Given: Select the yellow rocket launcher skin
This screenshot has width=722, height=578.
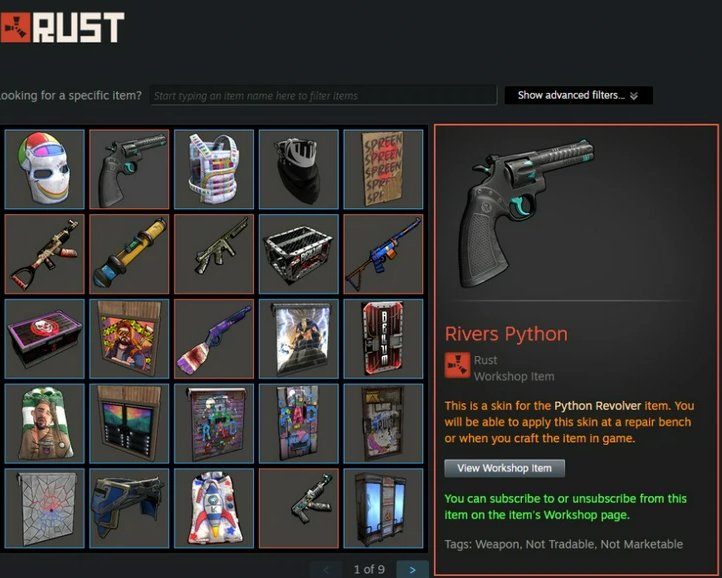Looking at the screenshot, I should click(x=129, y=254).
